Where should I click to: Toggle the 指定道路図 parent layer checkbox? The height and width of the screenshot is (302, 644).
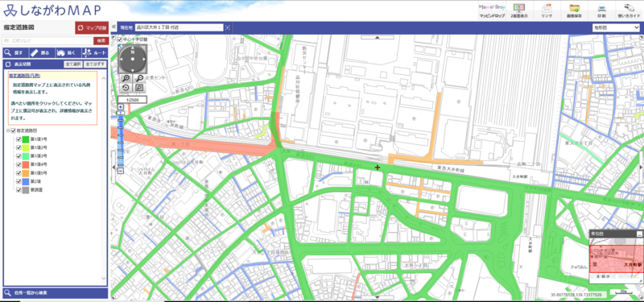pyautogui.click(x=13, y=130)
